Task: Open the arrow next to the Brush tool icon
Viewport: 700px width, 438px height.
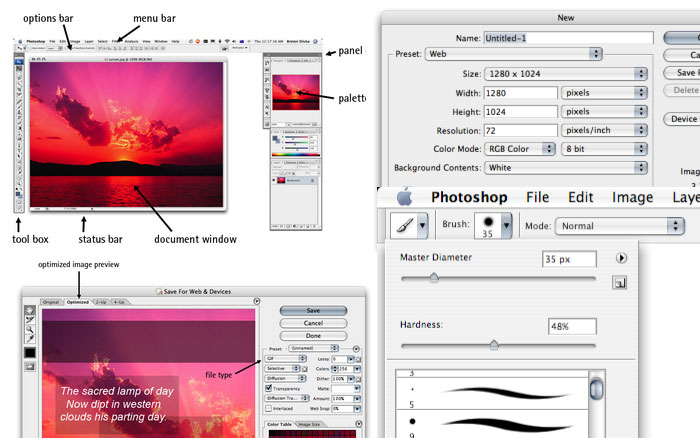Action: tap(422, 225)
